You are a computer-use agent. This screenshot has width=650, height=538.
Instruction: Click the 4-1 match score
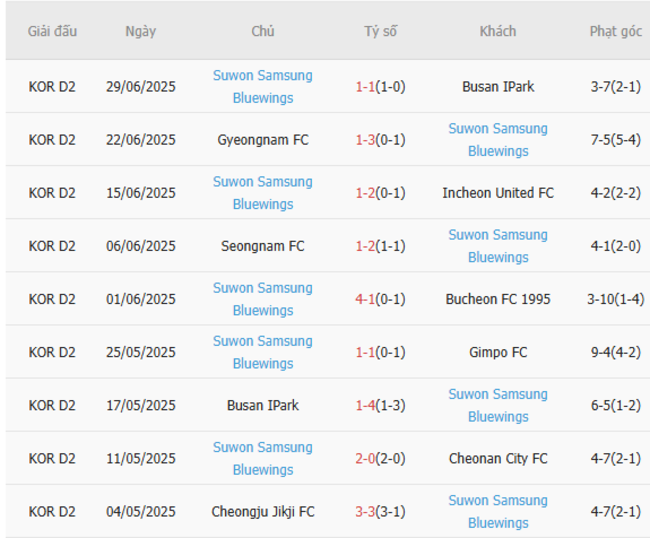tap(366, 299)
